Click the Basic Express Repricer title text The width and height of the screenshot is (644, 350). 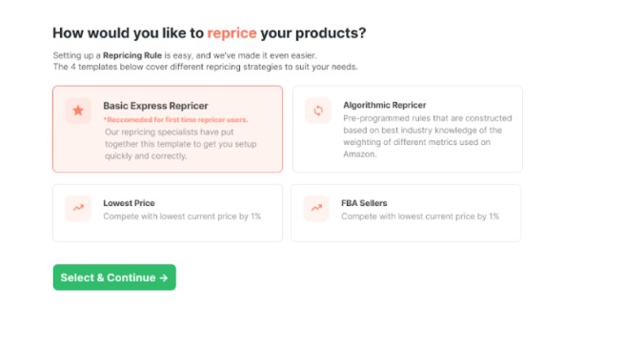[x=155, y=106]
